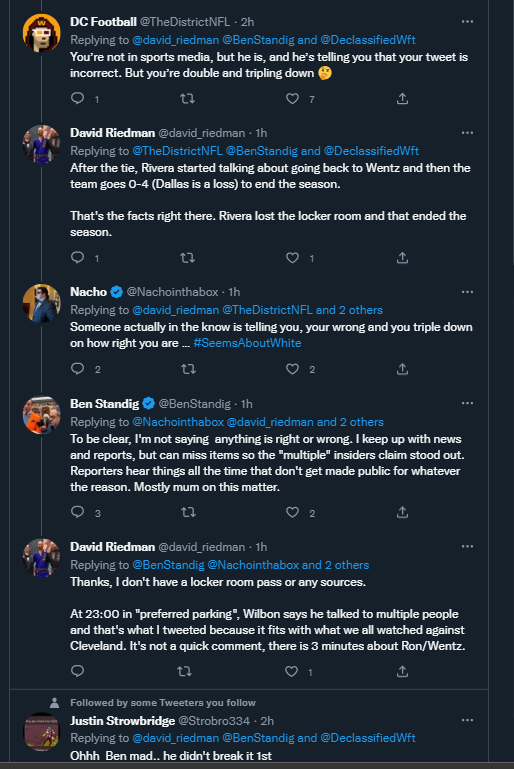
Task: Like David Riedman's Wilbon tweet
Action: (291, 671)
